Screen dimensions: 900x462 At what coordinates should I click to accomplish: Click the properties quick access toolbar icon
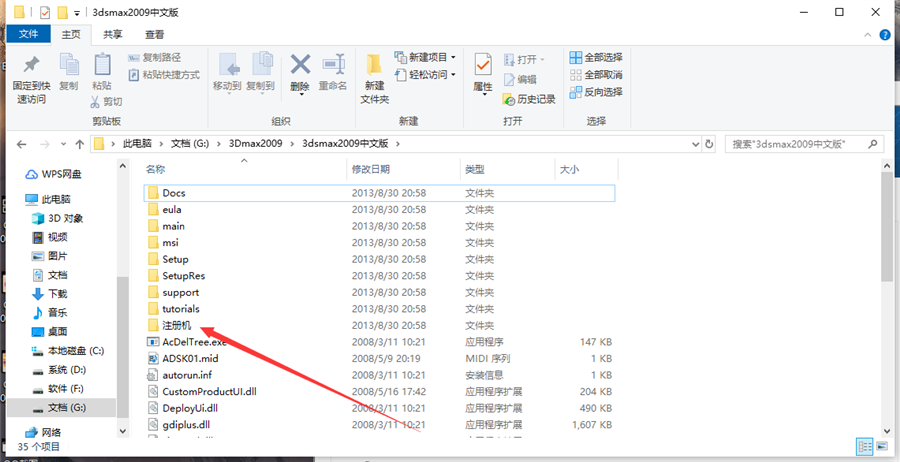pyautogui.click(x=45, y=12)
